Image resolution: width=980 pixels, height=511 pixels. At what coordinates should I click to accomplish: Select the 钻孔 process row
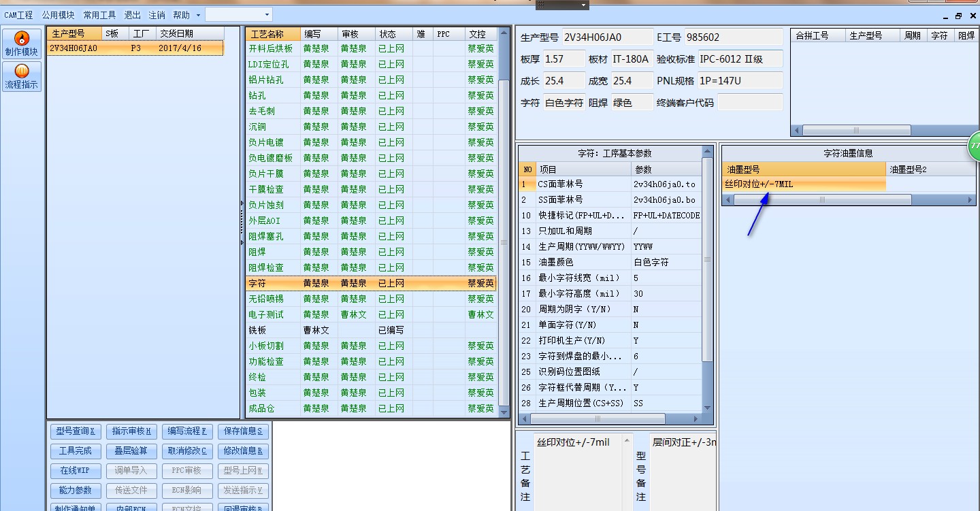[x=372, y=95]
